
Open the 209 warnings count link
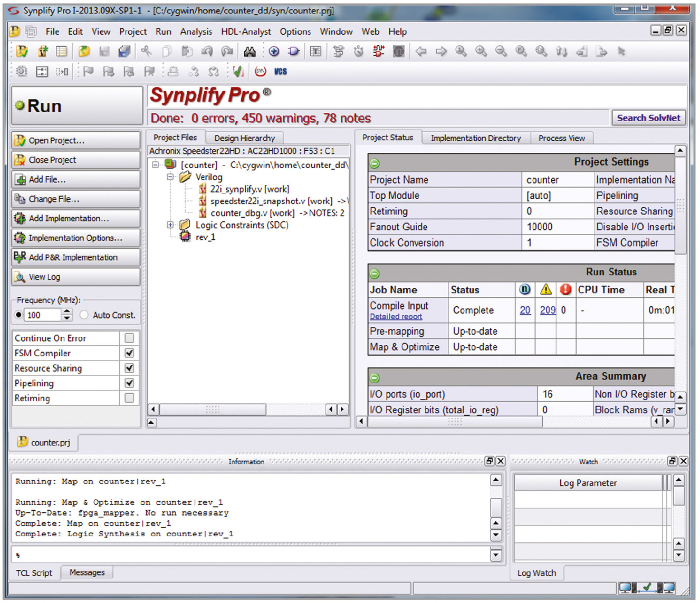[x=548, y=310]
